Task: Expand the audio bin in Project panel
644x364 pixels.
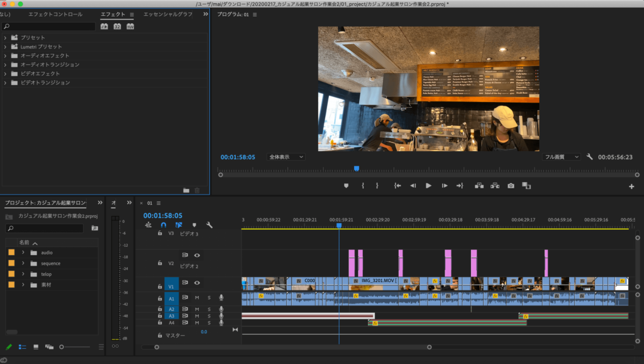Action: pos(23,253)
